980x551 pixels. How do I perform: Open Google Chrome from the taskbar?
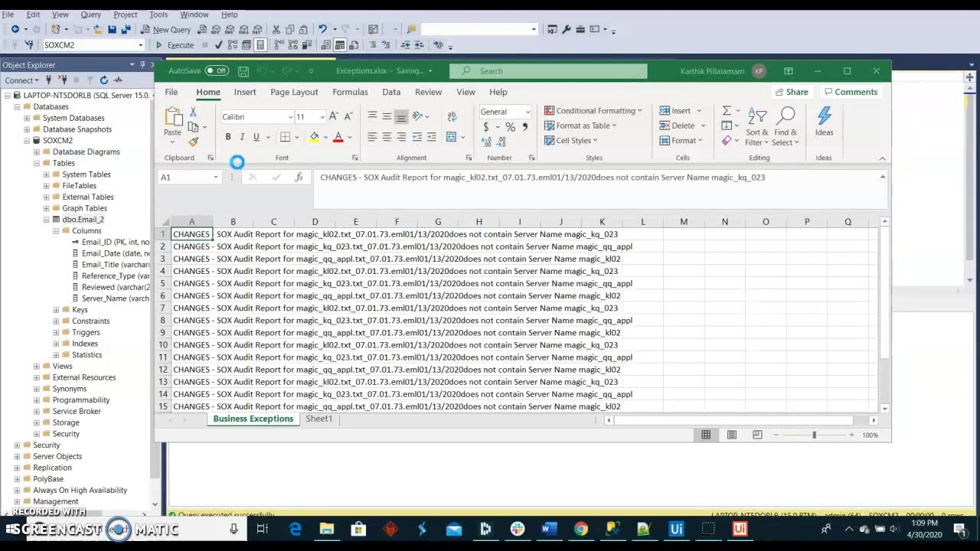pyautogui.click(x=581, y=529)
